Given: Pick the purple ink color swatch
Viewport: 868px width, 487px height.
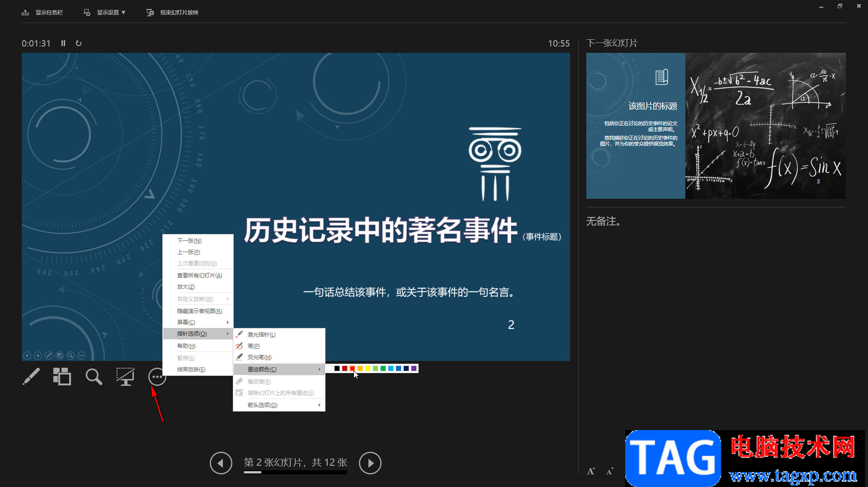Looking at the screenshot, I should [414, 369].
